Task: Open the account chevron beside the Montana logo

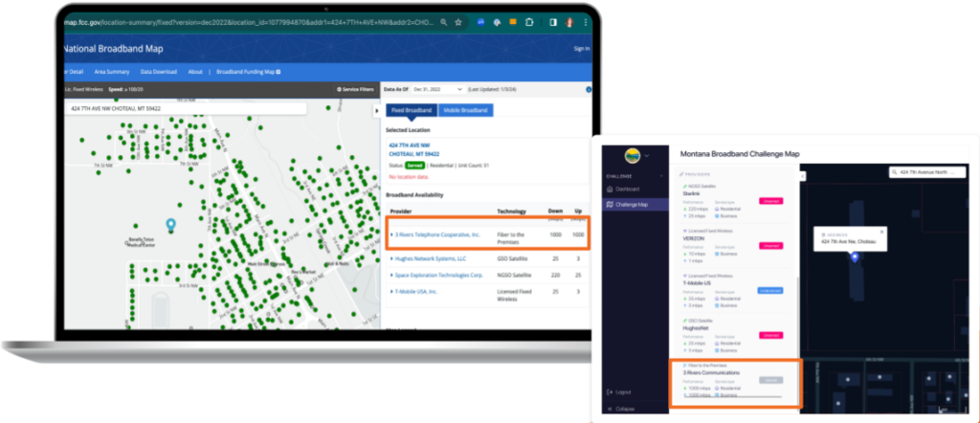Action: (x=647, y=156)
